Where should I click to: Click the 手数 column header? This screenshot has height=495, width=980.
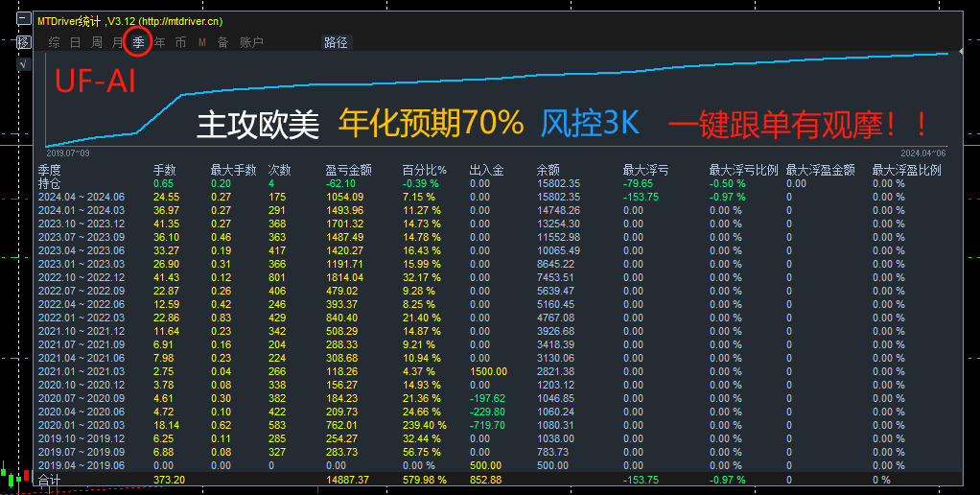[165, 170]
